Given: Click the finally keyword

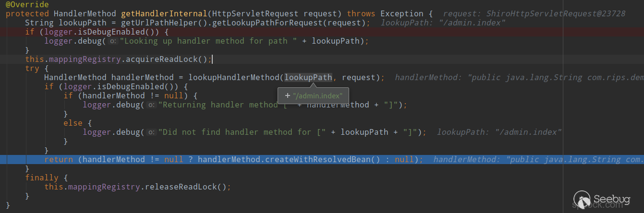Looking at the screenshot, I should tap(42, 177).
